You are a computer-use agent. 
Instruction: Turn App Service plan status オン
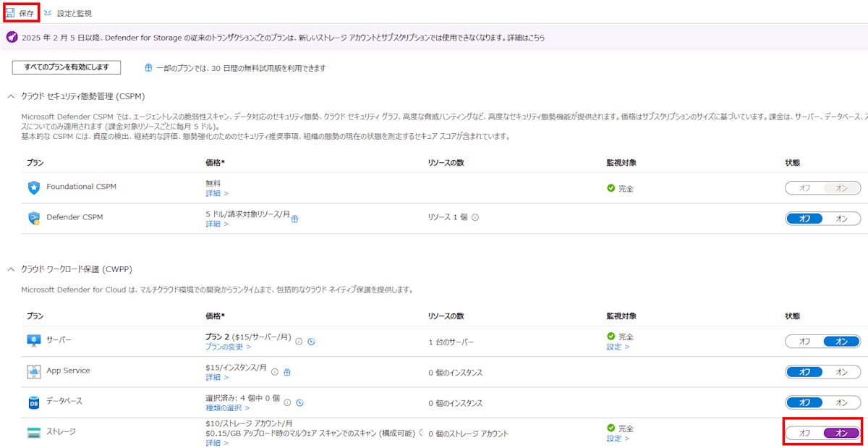(x=841, y=372)
